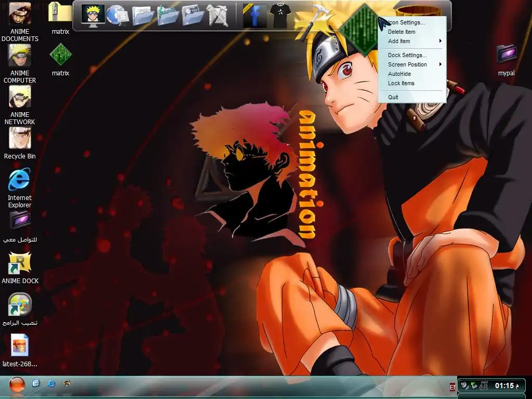Screen dimensions: 532x399
Task: Click the black T-shirt dock icon
Action: pos(280,15)
